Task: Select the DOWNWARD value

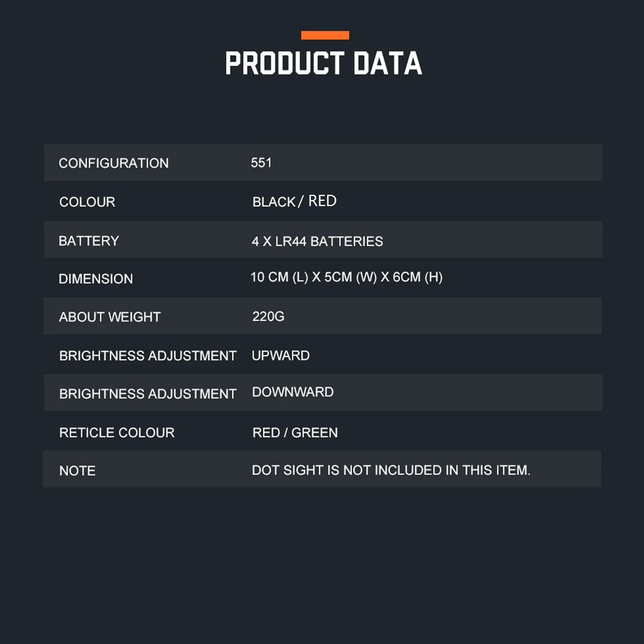Action: point(293,392)
